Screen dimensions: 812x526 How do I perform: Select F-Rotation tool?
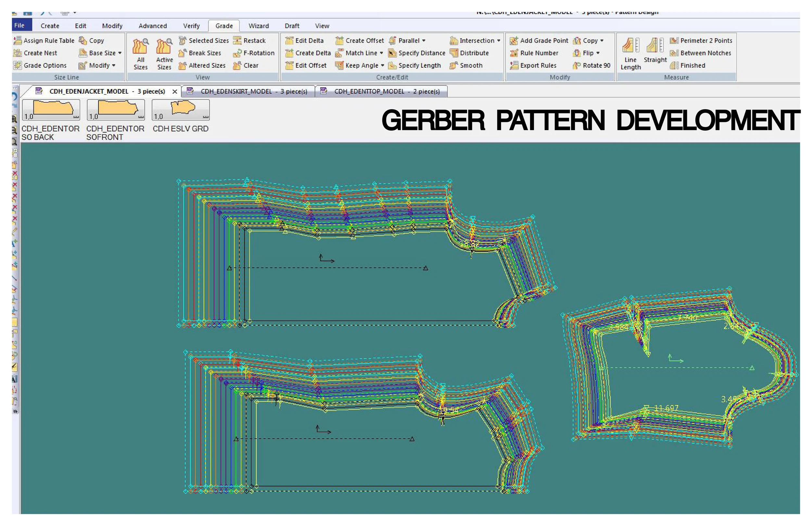pos(254,53)
